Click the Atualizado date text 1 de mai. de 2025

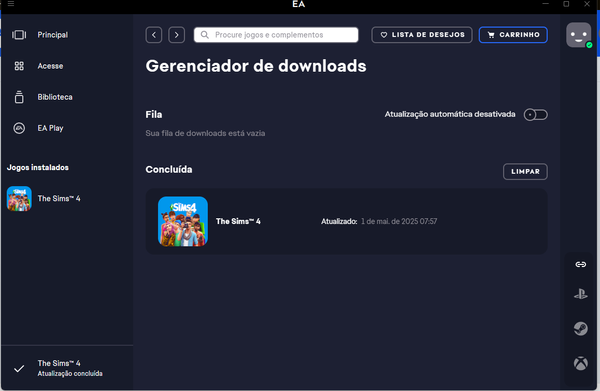pos(399,221)
